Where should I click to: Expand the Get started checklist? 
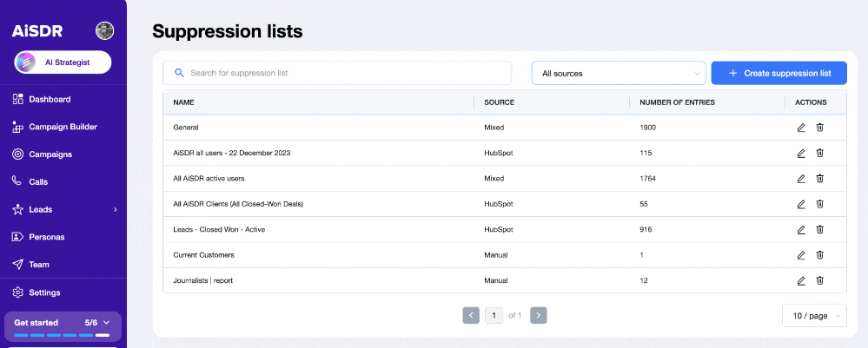click(107, 322)
